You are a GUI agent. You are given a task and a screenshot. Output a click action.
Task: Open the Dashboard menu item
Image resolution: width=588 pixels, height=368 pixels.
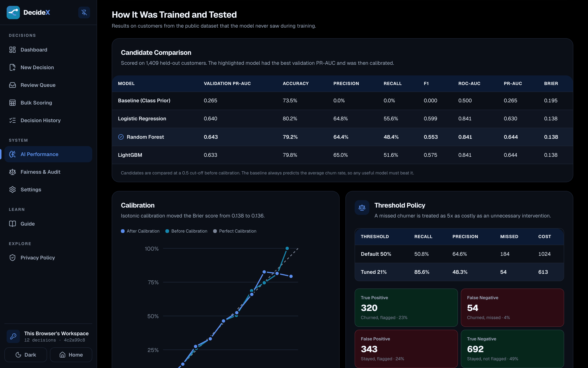[48, 50]
